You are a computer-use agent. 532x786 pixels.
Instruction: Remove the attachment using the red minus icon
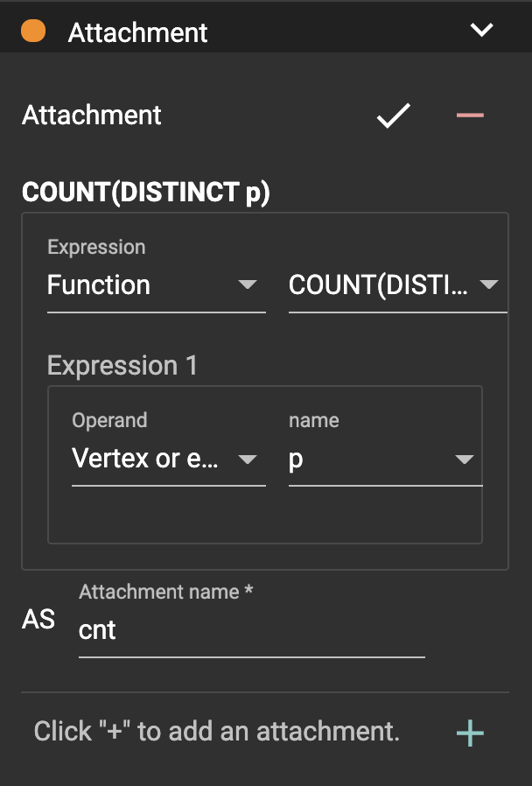[x=470, y=116]
